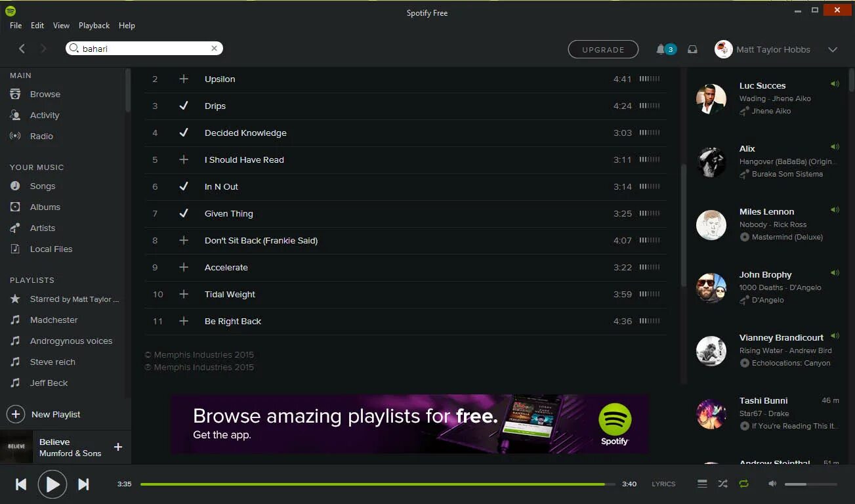
Task: Open Matt Taylor Hobbs profile avatar
Action: [724, 49]
